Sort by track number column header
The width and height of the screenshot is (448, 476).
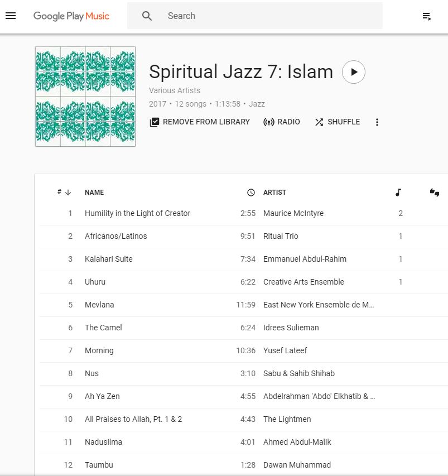click(64, 192)
